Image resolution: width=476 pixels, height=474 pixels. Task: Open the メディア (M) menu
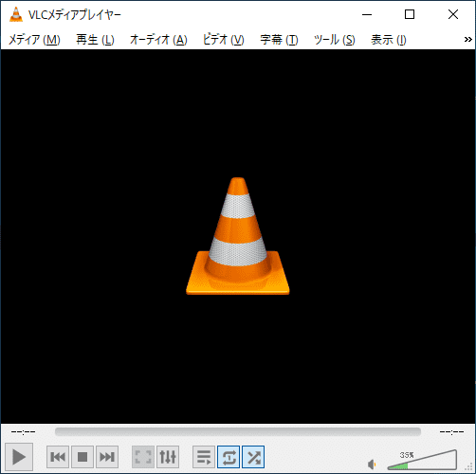click(34, 40)
